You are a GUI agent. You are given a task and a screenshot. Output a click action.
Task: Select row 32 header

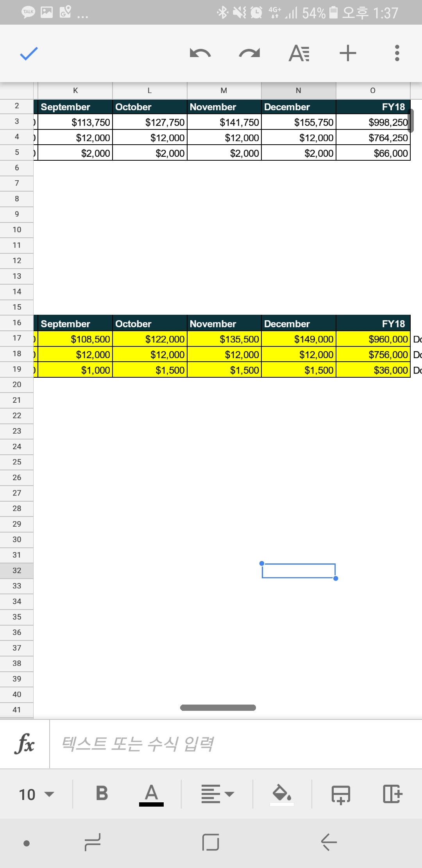pyautogui.click(x=17, y=570)
